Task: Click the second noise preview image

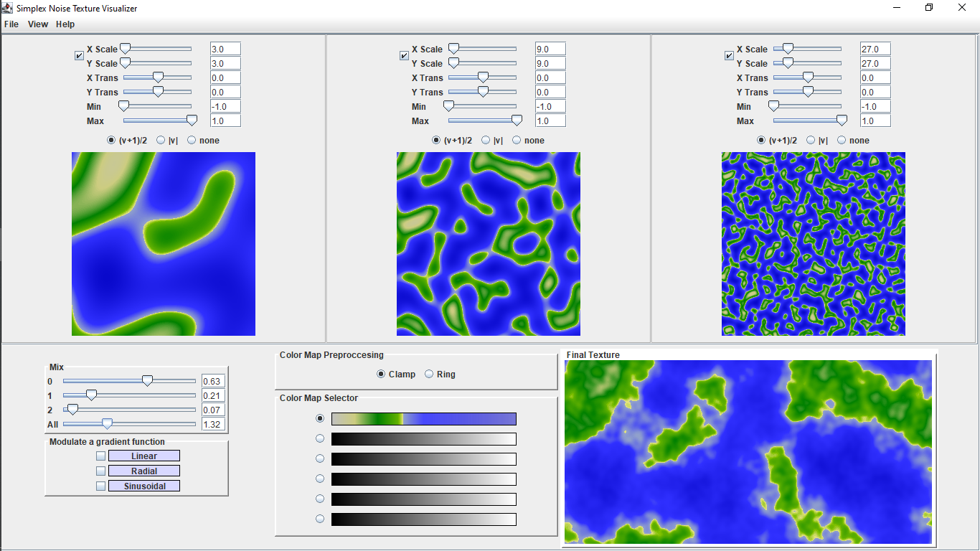Action: click(489, 244)
